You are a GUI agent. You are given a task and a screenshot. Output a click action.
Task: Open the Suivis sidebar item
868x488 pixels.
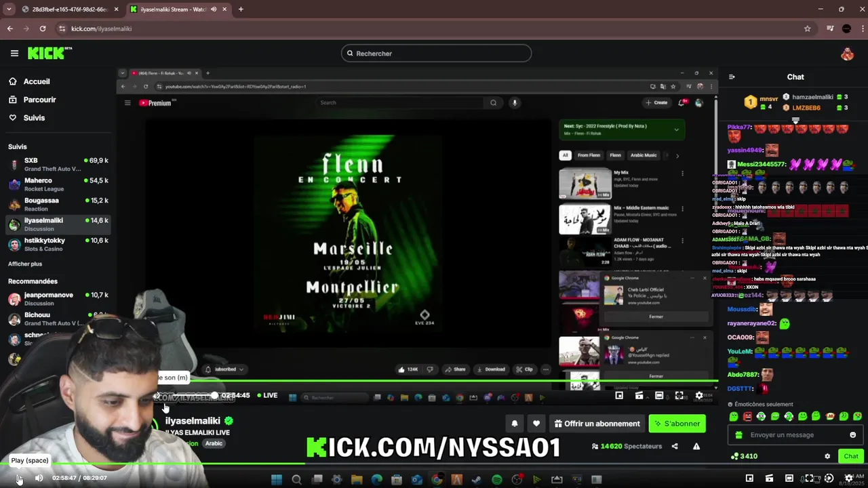(x=34, y=118)
